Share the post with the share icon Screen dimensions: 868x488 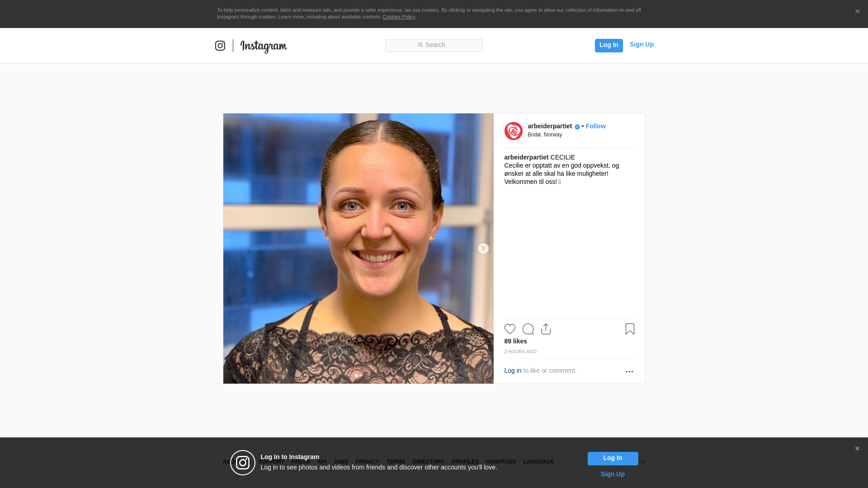tap(546, 329)
